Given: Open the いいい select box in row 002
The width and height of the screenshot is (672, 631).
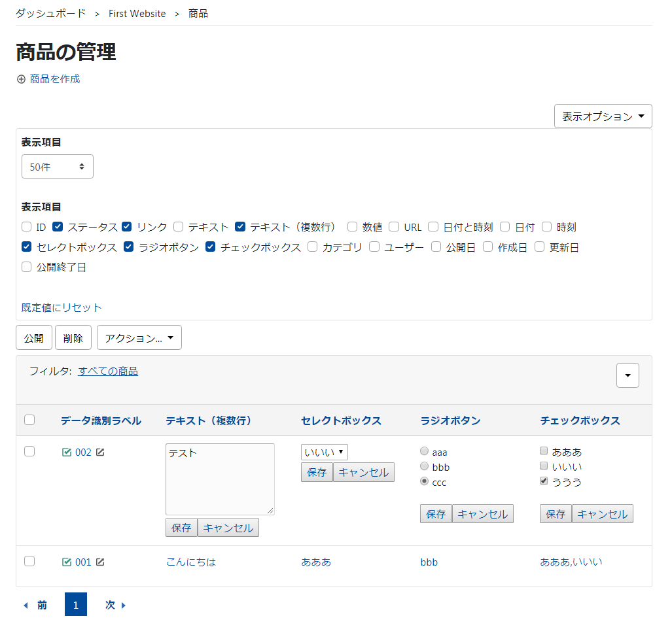Looking at the screenshot, I should 325,452.
